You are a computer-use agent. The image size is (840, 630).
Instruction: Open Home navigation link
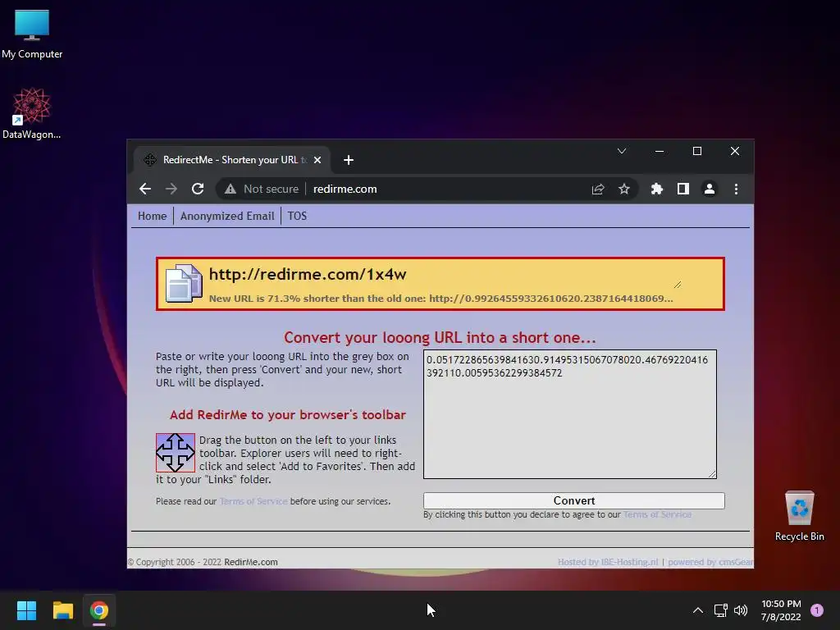[x=152, y=216]
